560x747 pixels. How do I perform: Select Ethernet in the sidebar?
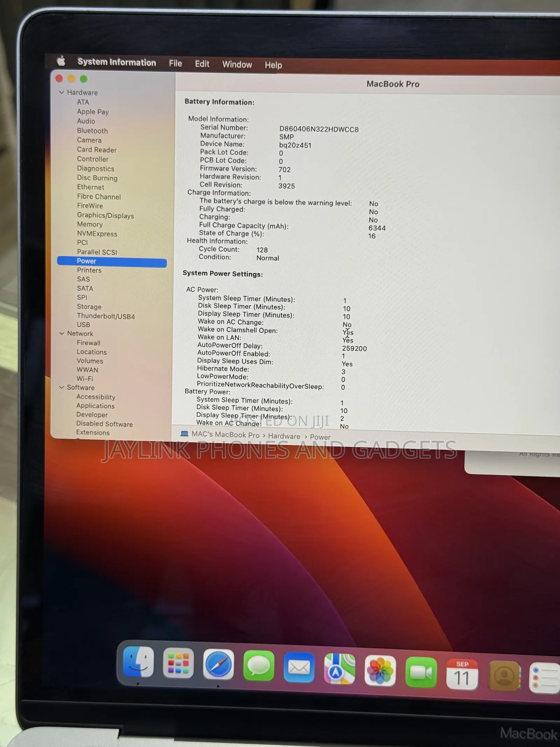point(90,187)
